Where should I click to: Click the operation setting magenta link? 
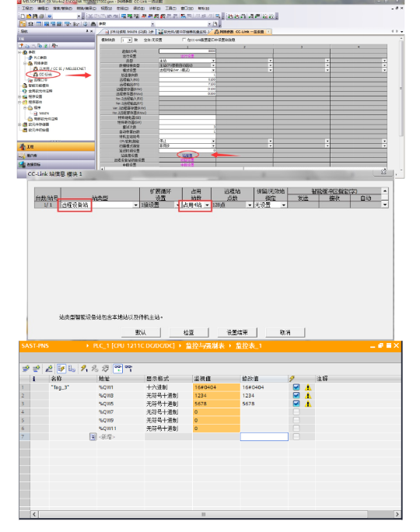point(187,56)
